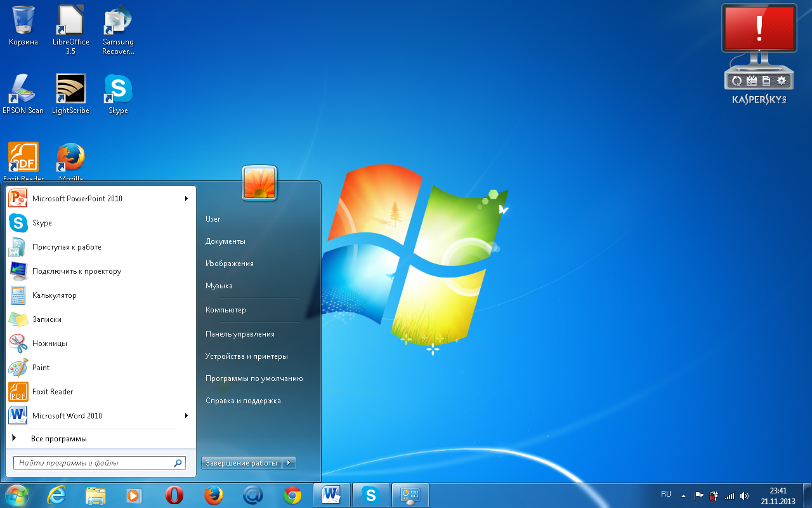812x508 pixels.
Task: Open the LibreOffice 3.5 desktop shortcut
Action: [70, 29]
